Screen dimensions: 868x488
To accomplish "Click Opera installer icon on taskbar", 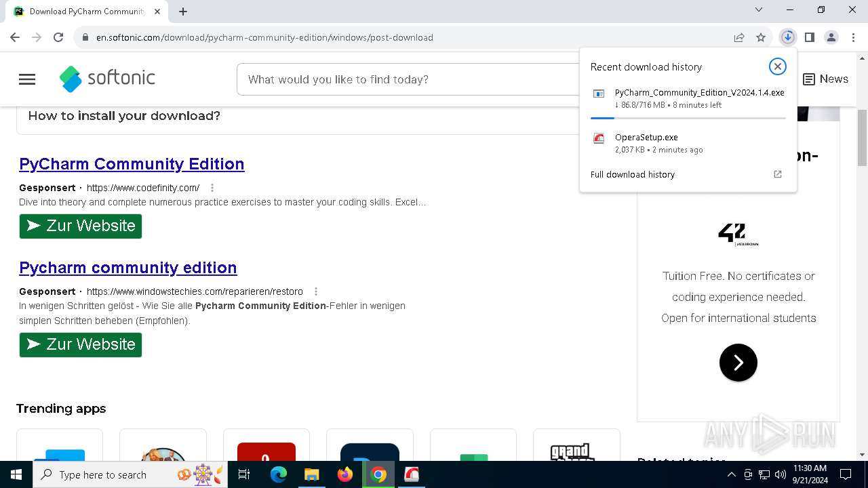I will (412, 474).
